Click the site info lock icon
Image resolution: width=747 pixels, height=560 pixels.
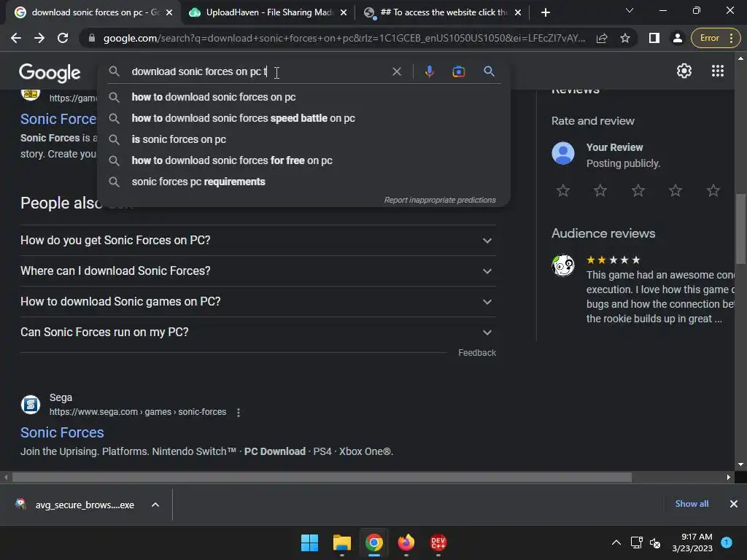click(x=91, y=38)
